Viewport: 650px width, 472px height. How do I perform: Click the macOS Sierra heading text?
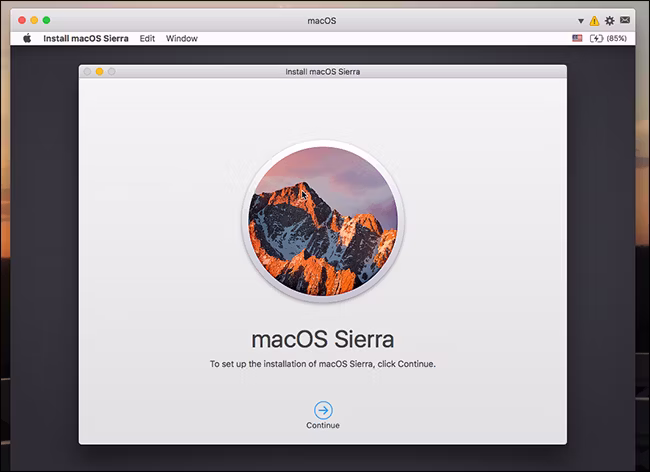[323, 339]
